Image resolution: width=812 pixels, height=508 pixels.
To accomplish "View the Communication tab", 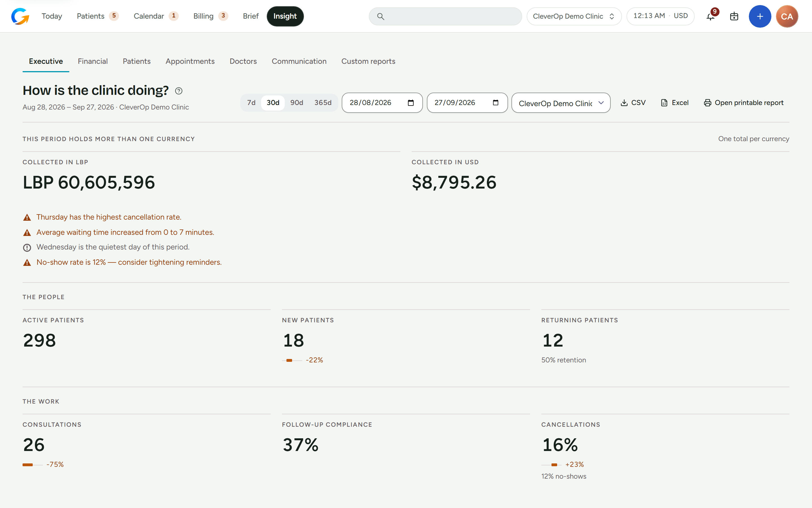I will coord(299,62).
